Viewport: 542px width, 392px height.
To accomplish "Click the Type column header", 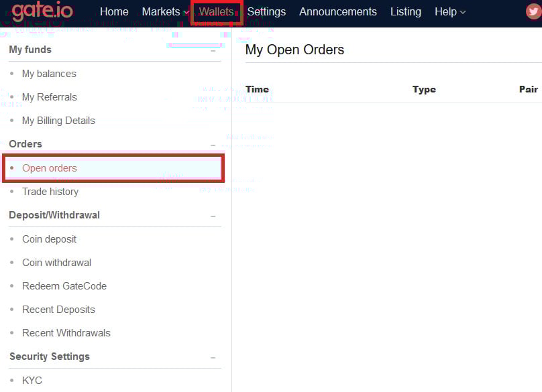I will pyautogui.click(x=424, y=89).
